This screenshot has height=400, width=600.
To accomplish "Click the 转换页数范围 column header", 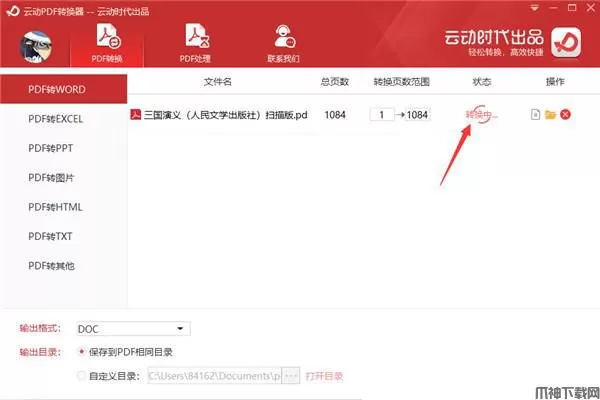I will point(402,82).
